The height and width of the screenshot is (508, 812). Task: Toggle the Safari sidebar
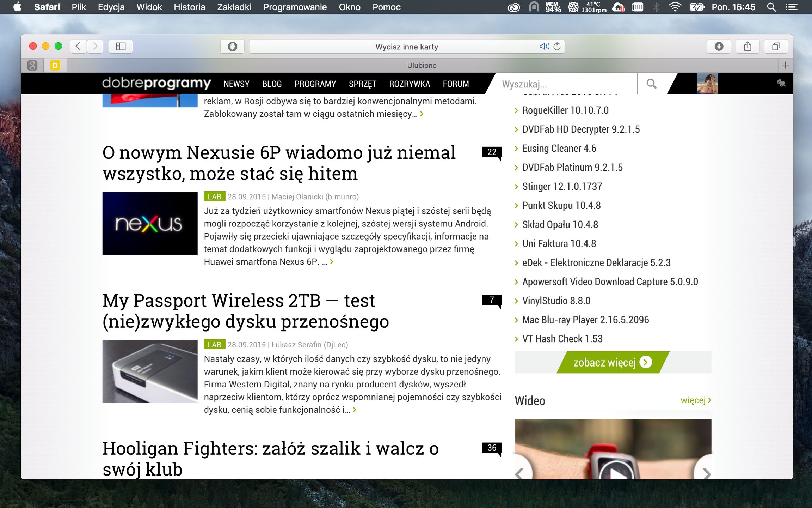point(121,46)
